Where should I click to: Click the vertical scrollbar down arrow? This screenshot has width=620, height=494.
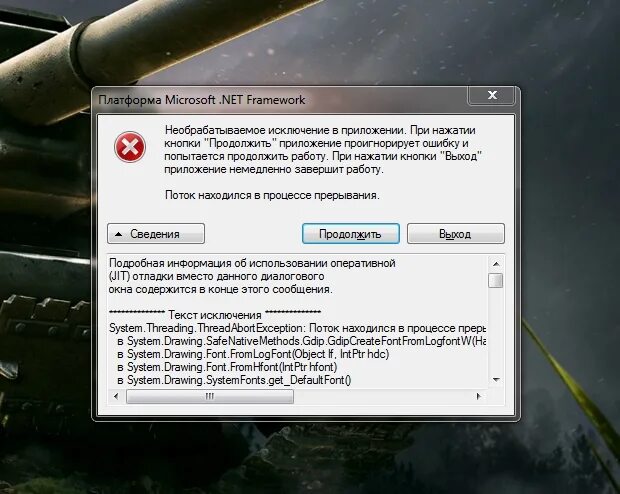point(496,380)
